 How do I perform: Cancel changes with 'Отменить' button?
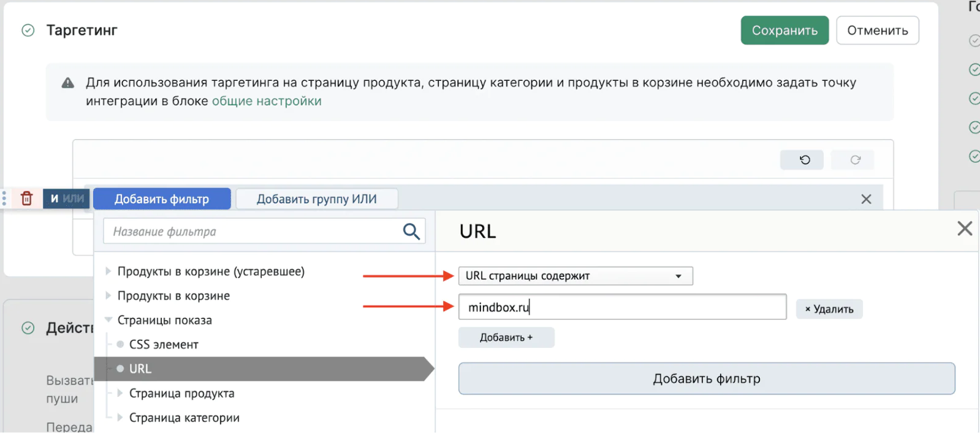(x=878, y=31)
